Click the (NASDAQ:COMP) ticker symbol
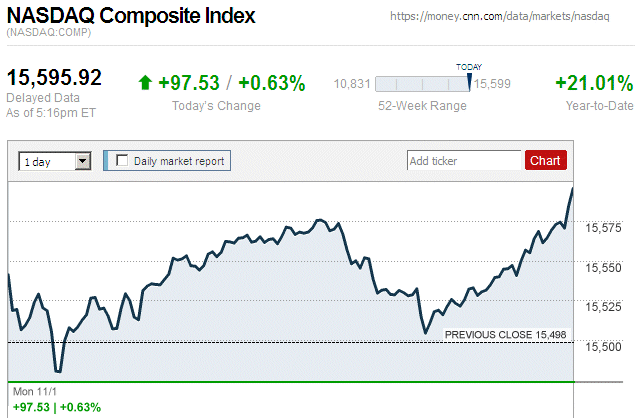 pos(48,34)
